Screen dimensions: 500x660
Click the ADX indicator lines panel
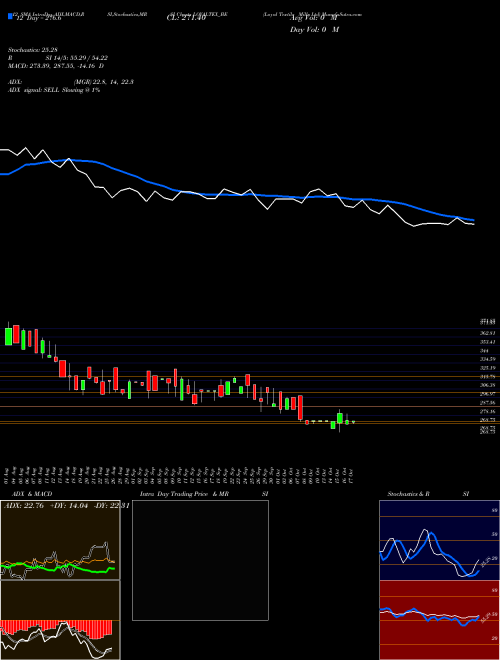pos(60,540)
